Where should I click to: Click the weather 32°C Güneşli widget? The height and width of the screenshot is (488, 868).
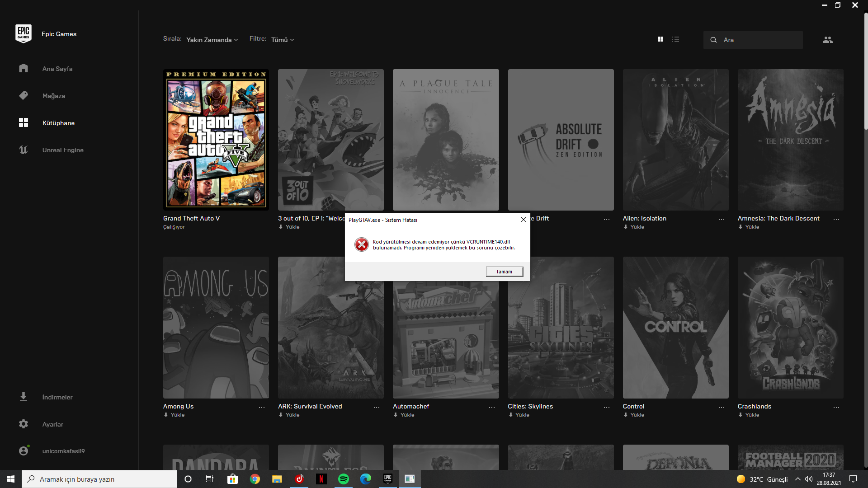tap(762, 479)
